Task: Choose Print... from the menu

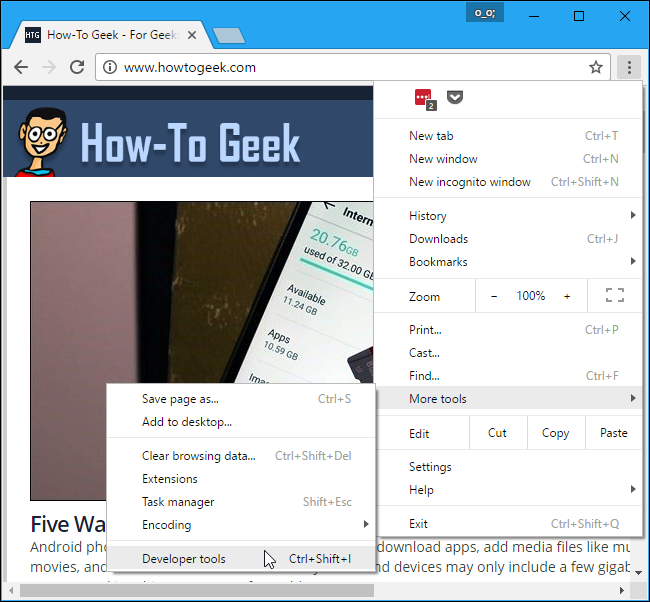Action: tap(508, 330)
